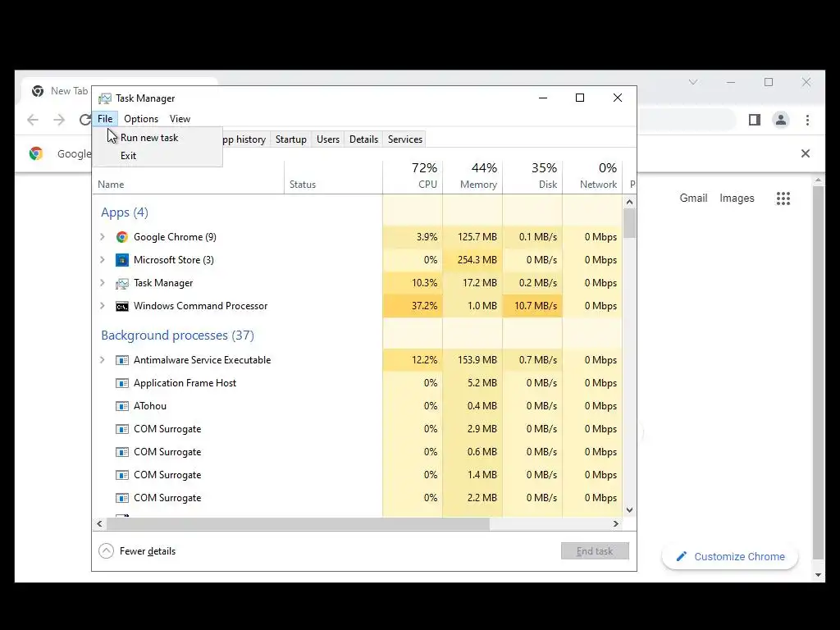
Task: Click the Chrome page vertical scrollbar
Action: (818, 372)
